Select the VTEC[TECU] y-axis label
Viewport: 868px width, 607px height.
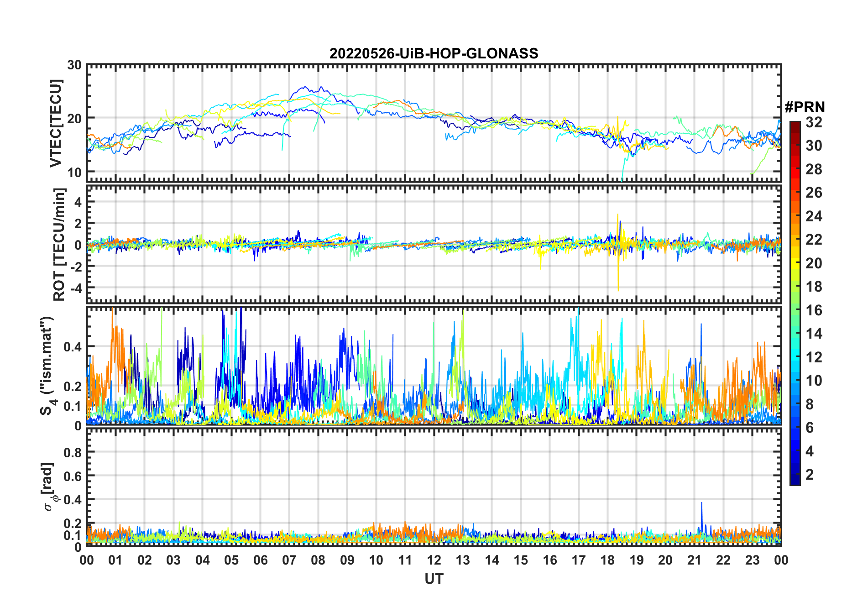click(x=56, y=123)
